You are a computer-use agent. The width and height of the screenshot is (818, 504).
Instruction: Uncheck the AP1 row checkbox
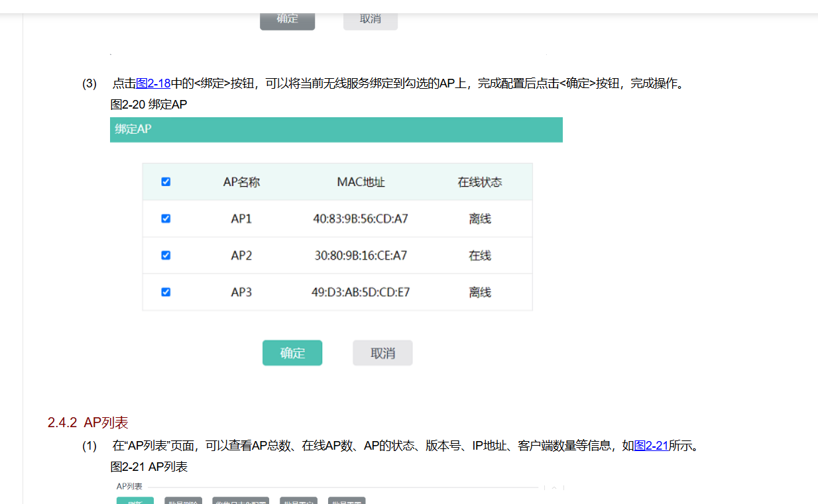[x=166, y=219]
